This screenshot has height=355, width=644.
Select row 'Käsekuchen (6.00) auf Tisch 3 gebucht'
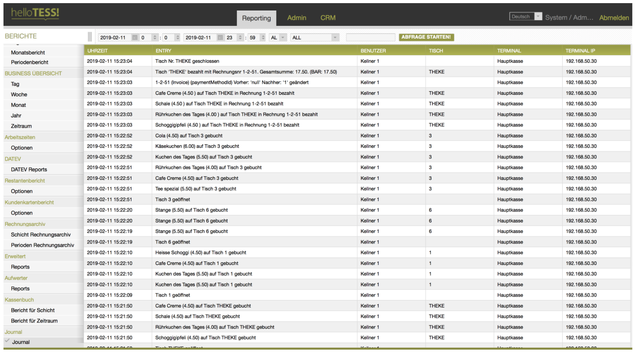(357, 146)
